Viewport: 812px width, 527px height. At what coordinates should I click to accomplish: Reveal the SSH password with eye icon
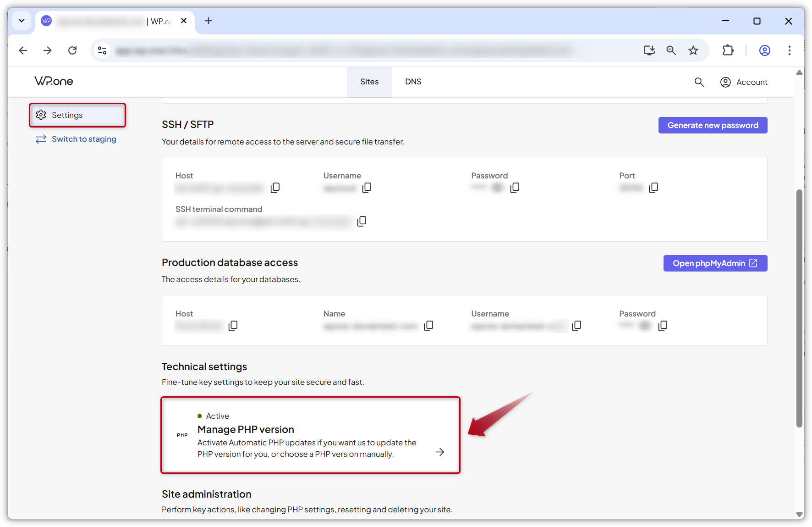click(x=498, y=187)
